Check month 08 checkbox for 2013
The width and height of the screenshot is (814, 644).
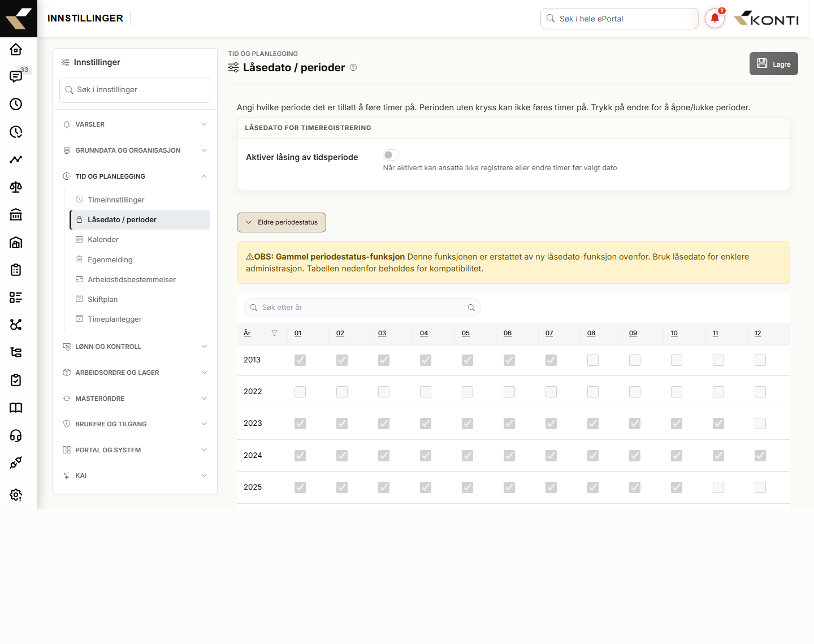coord(593,360)
